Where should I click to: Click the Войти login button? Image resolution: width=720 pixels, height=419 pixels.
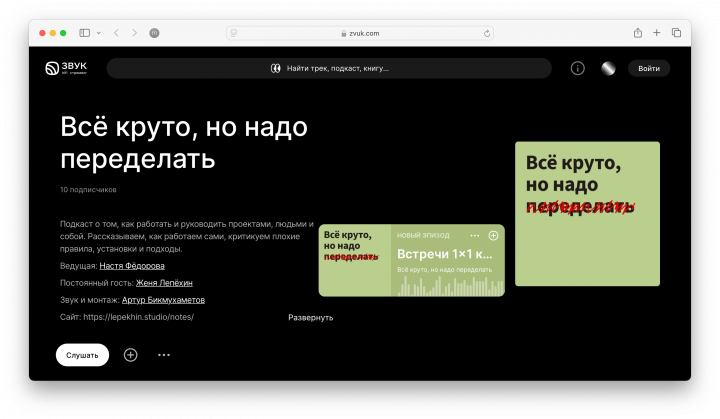click(648, 68)
